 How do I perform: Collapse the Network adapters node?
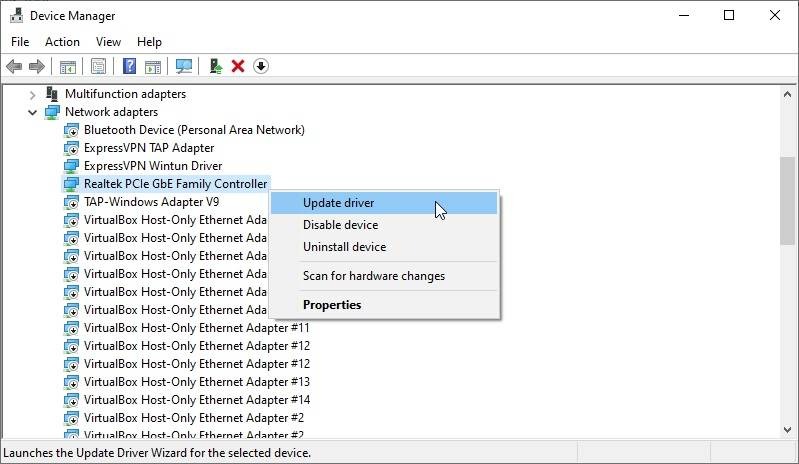(x=33, y=112)
